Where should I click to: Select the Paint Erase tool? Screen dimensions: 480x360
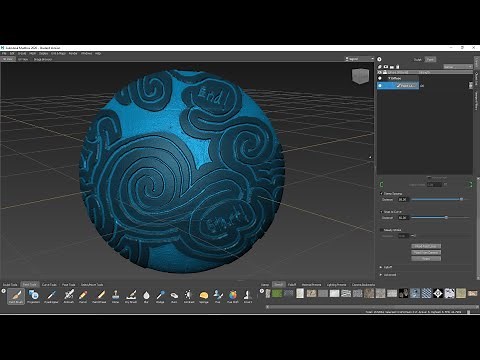click(99, 296)
